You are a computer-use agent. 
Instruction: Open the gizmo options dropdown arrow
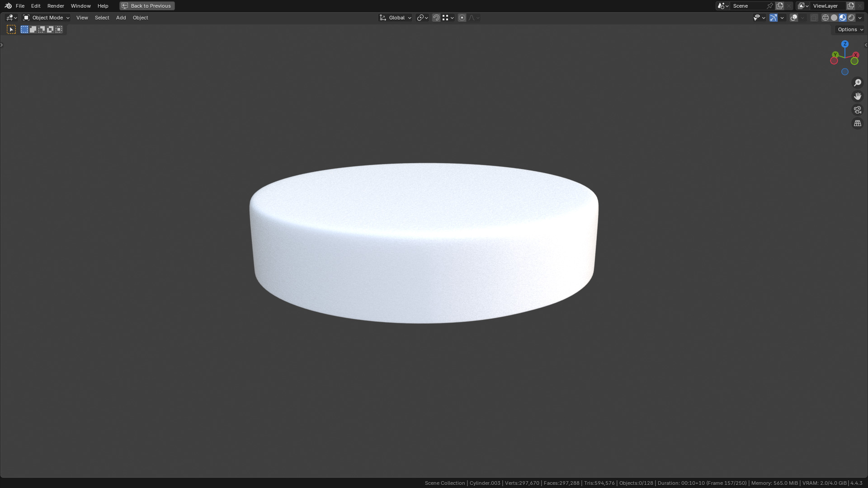coord(782,18)
